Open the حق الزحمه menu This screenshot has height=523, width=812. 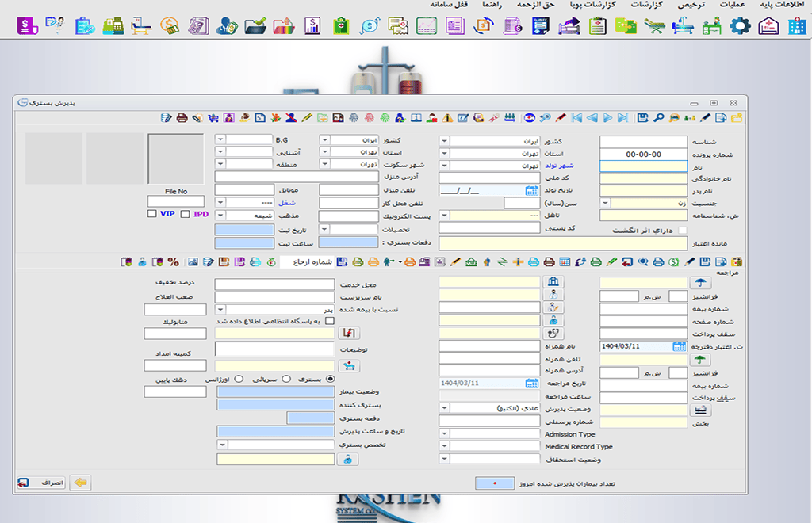tap(535, 5)
